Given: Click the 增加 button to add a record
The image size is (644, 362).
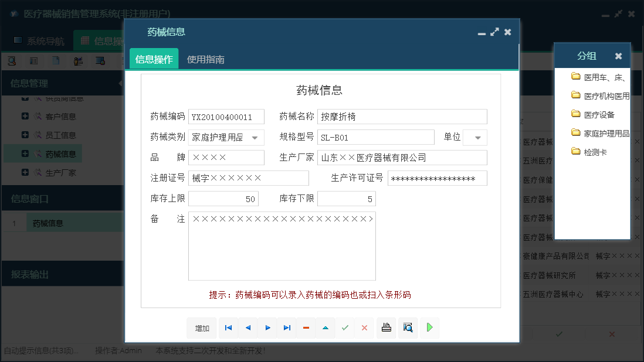Looking at the screenshot, I should tap(201, 328).
